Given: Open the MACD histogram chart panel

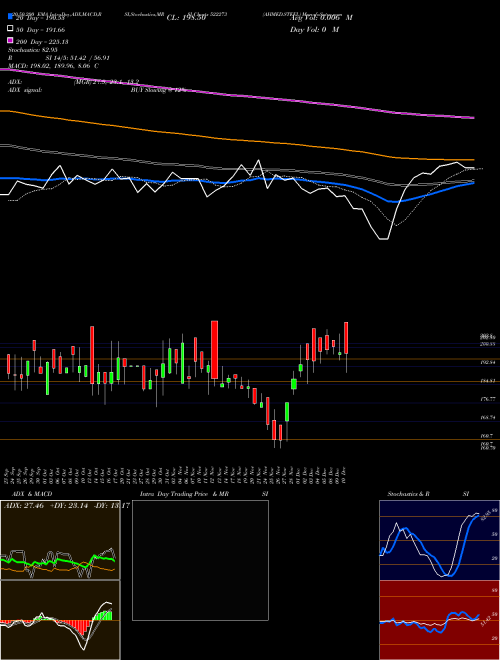Looking at the screenshot, I should coord(60,620).
